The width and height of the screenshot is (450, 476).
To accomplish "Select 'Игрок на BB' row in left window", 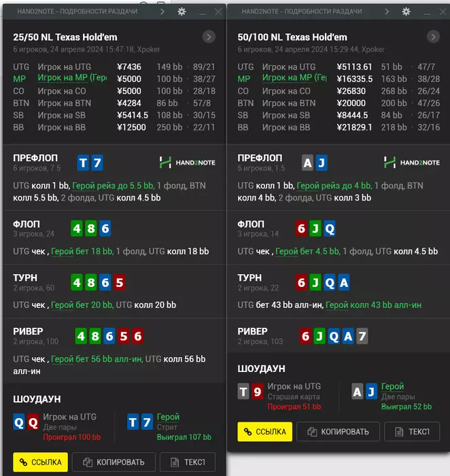I will [114, 127].
